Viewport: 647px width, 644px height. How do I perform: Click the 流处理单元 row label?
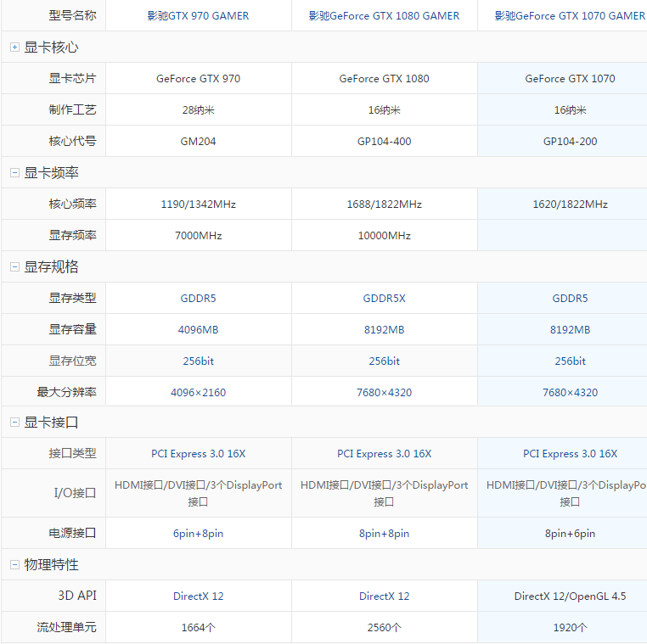click(66, 627)
